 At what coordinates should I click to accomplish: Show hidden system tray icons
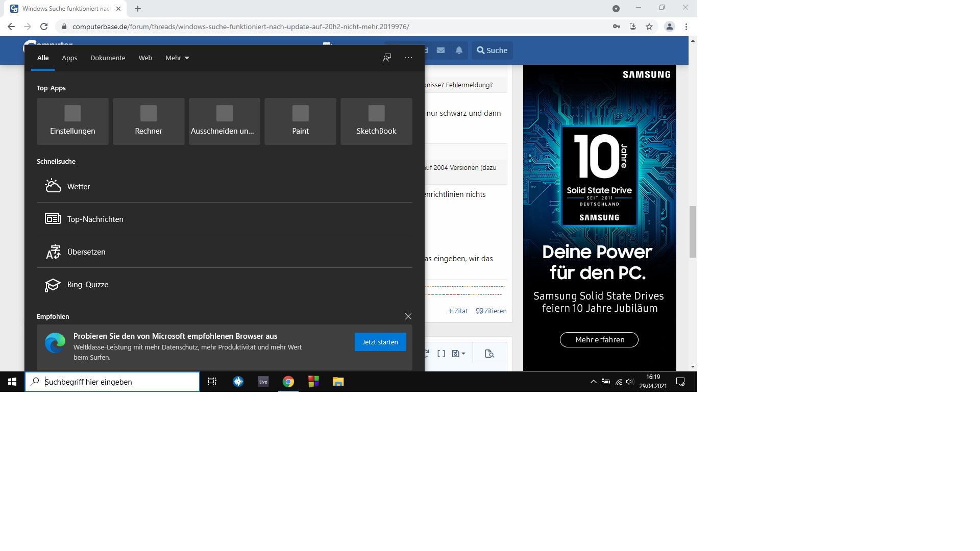tap(593, 382)
